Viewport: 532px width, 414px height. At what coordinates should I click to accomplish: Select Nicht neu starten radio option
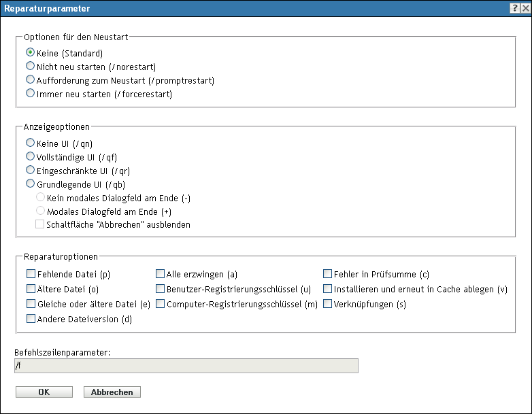(x=30, y=66)
